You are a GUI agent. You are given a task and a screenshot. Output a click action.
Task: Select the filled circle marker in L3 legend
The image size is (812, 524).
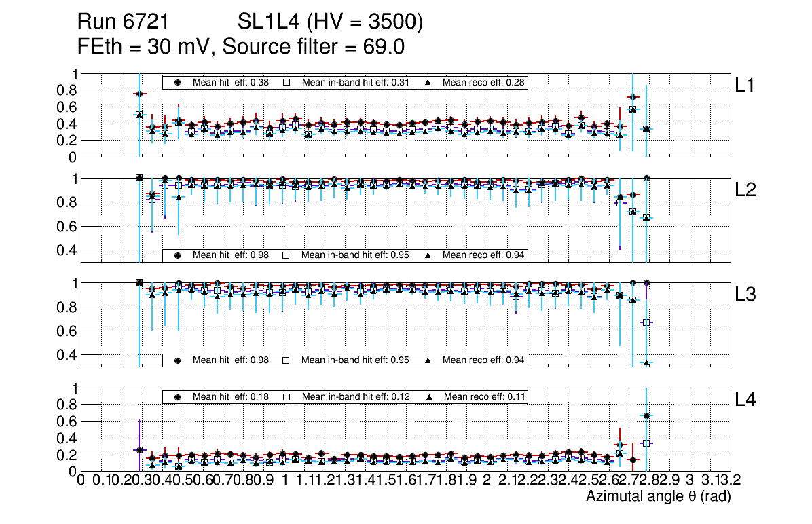(x=178, y=360)
